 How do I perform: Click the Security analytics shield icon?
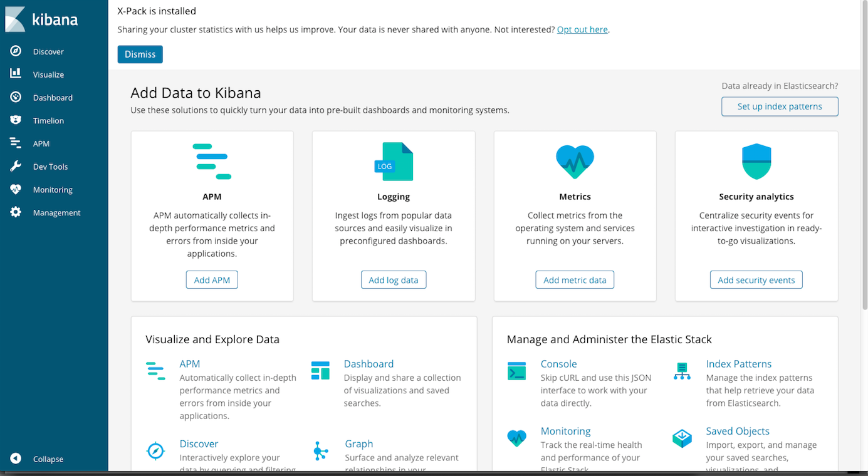(756, 162)
